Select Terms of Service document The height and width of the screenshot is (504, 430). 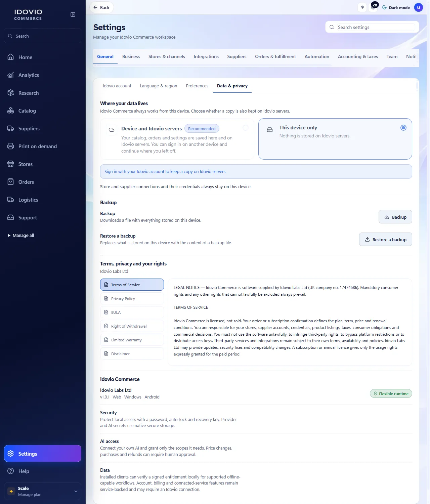pyautogui.click(x=132, y=285)
